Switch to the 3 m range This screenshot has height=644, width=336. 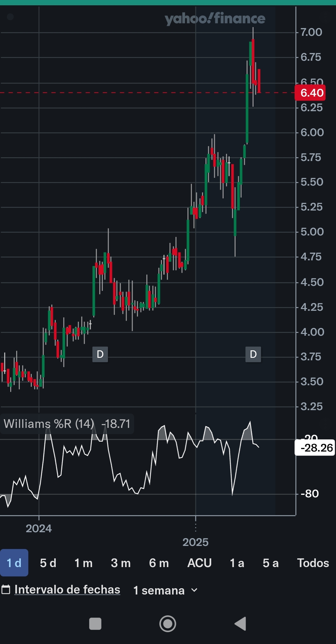point(121,563)
